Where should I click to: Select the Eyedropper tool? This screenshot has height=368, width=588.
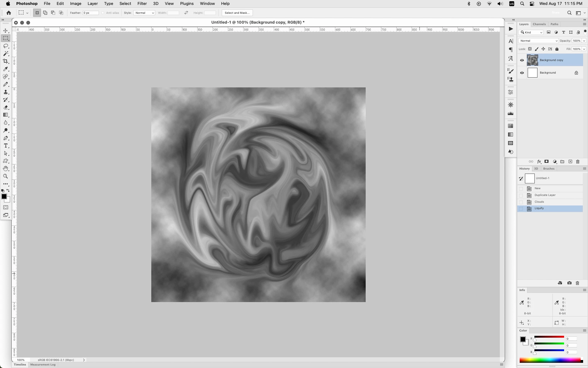coord(6,69)
